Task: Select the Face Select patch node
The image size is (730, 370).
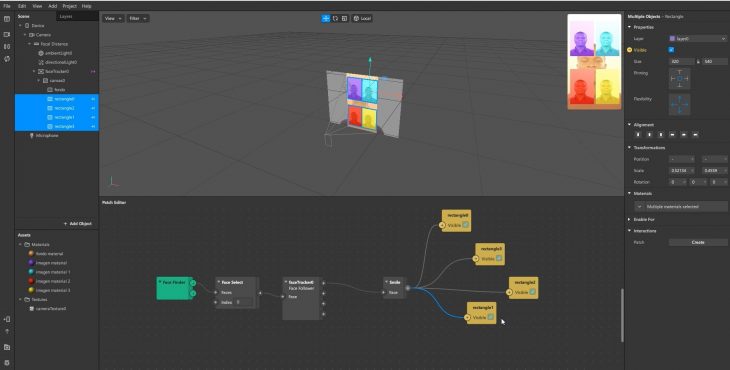Action: tap(237, 292)
